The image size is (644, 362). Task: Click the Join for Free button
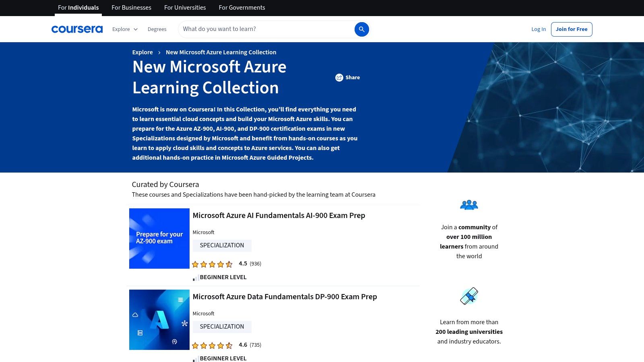(x=571, y=29)
